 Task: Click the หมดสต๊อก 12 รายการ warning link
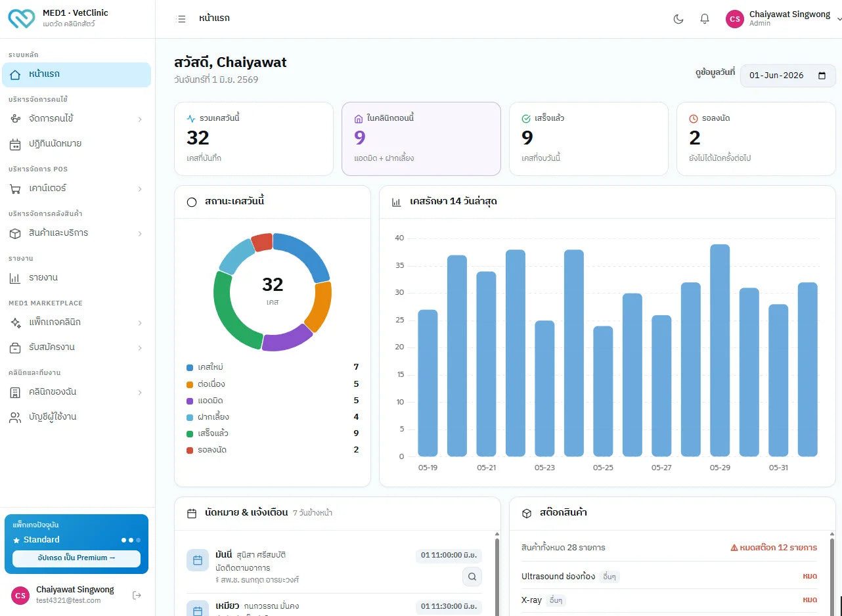774,547
